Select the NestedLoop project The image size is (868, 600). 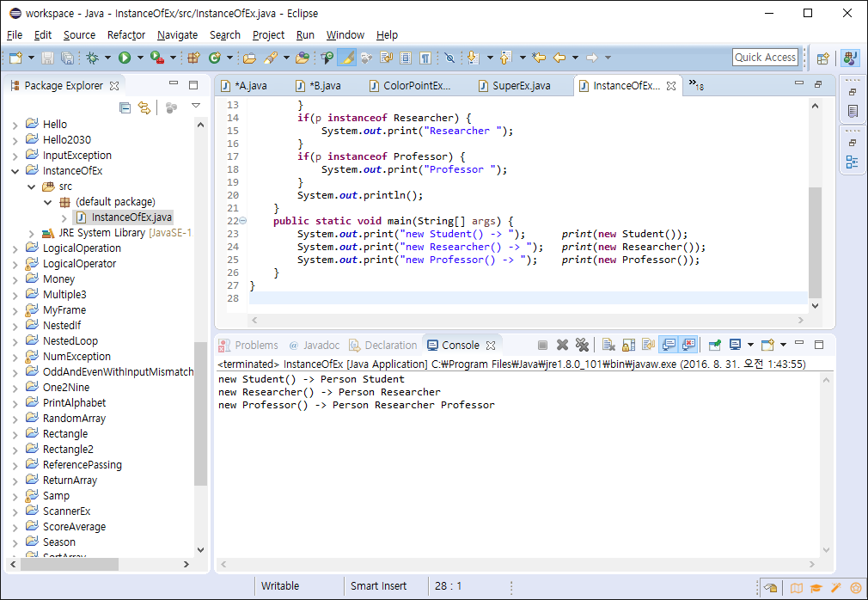click(x=70, y=341)
